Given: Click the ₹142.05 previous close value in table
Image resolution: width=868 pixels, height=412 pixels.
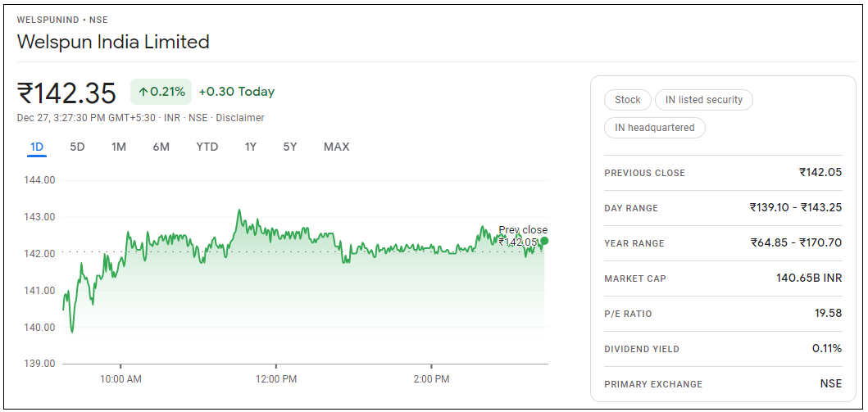Looking at the screenshot, I should click(820, 173).
